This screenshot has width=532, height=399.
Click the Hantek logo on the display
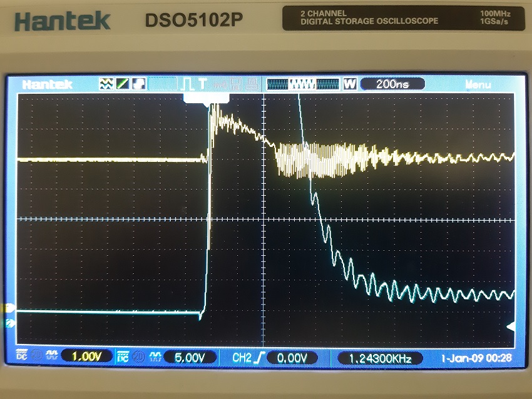point(47,84)
